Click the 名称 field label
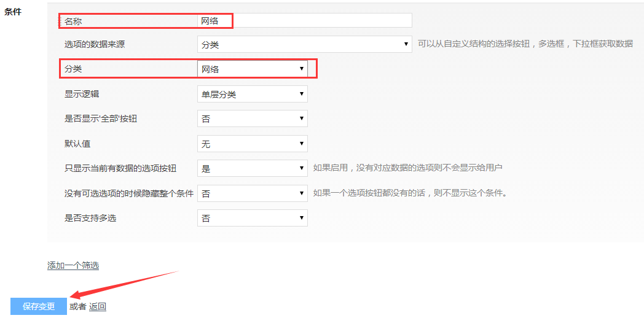The width and height of the screenshot is (644, 318). (x=73, y=21)
